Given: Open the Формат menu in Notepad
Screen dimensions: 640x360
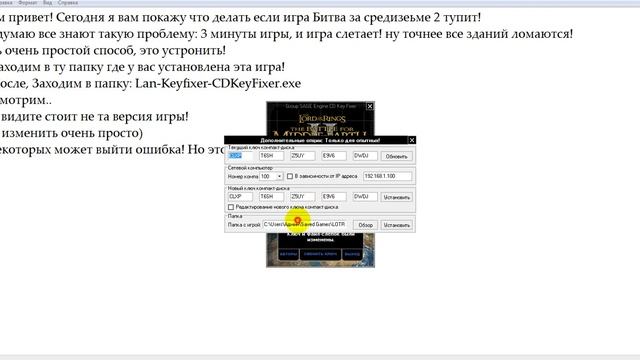Looking at the screenshot, I should pos(27,2).
